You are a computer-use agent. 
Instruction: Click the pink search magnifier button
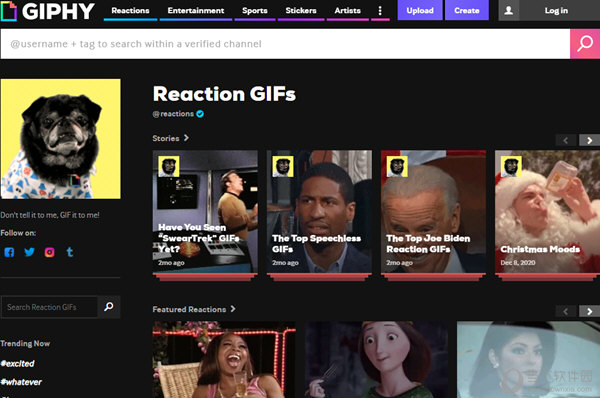click(585, 44)
